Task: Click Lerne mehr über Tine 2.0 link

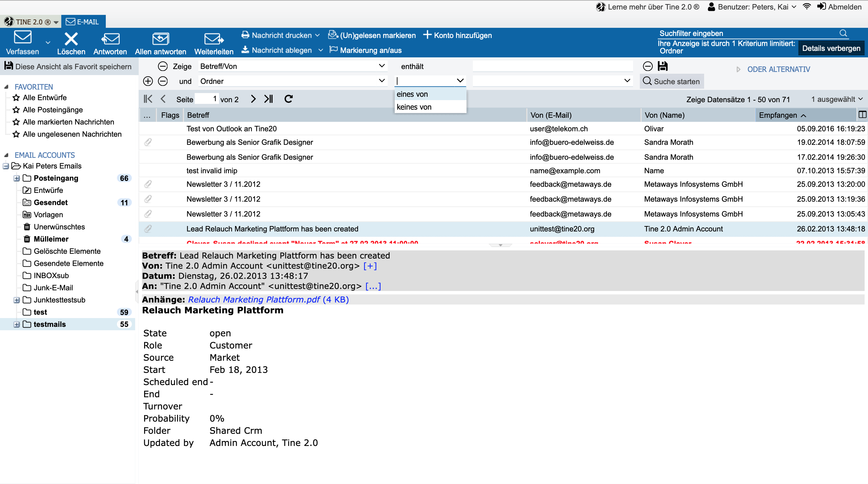Action: pyautogui.click(x=648, y=7)
